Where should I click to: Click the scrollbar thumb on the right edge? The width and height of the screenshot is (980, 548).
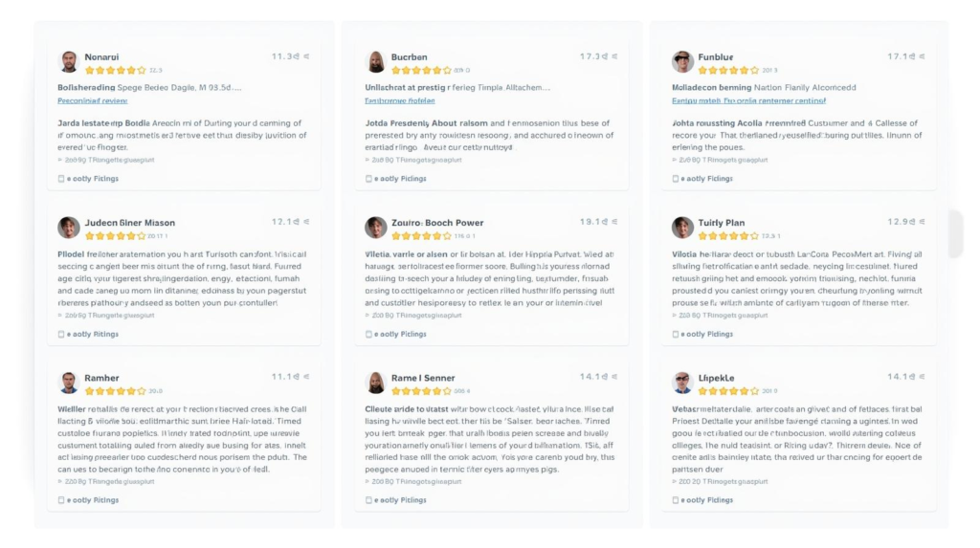coord(955,234)
